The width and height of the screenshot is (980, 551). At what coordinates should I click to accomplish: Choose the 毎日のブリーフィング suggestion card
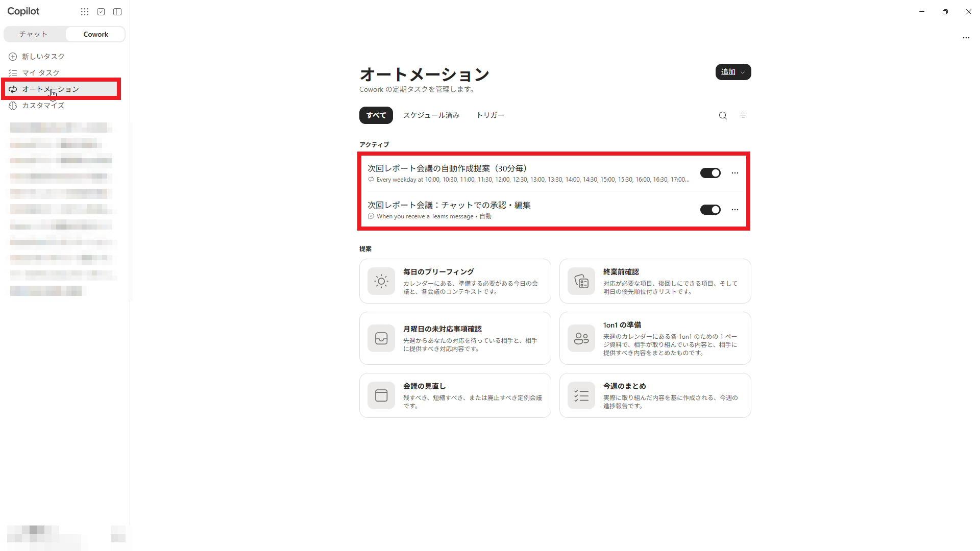(455, 281)
